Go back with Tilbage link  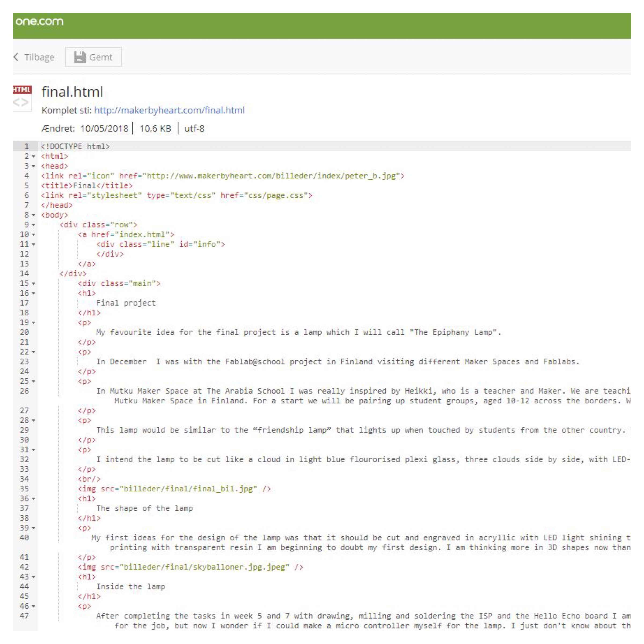coord(39,57)
